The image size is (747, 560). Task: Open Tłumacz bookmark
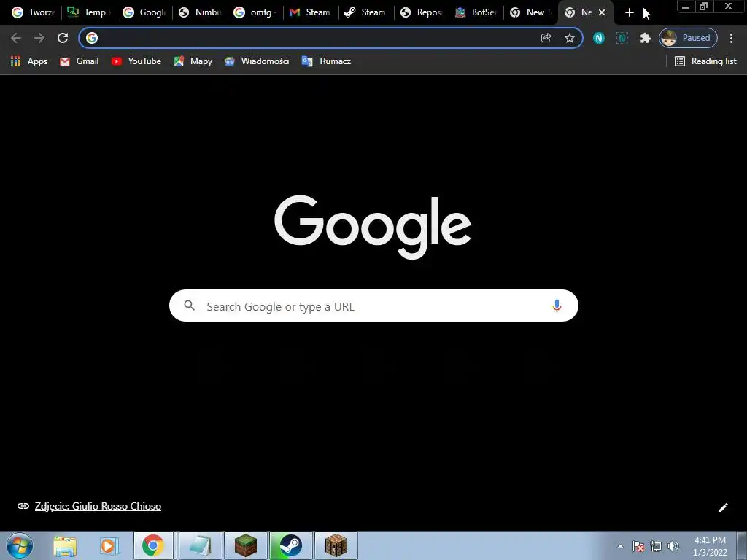coord(326,61)
